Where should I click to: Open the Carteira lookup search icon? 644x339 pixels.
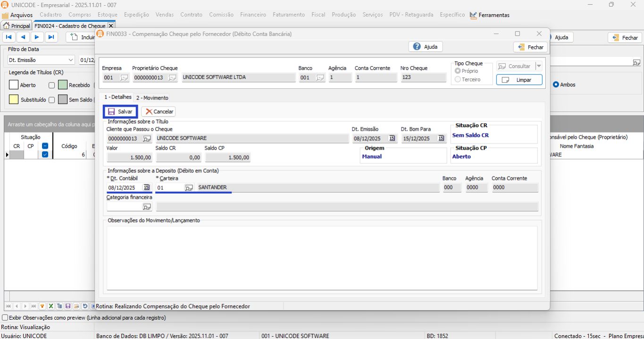[x=189, y=187]
